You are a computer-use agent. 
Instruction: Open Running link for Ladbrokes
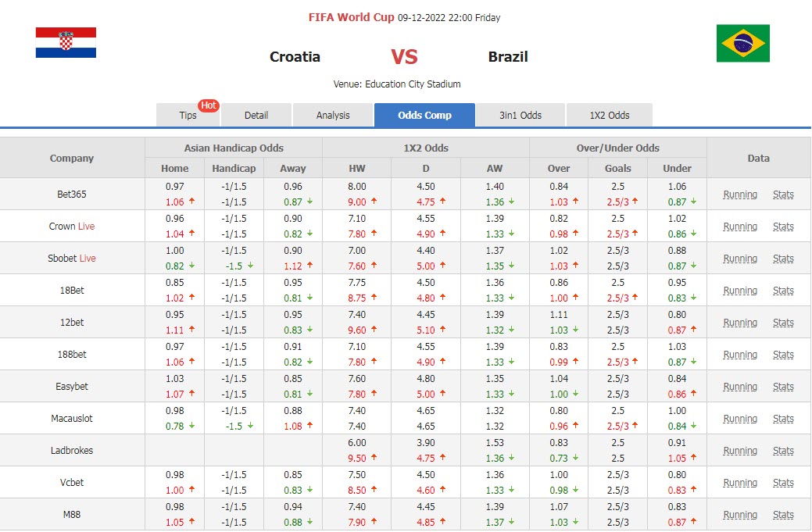pos(739,451)
